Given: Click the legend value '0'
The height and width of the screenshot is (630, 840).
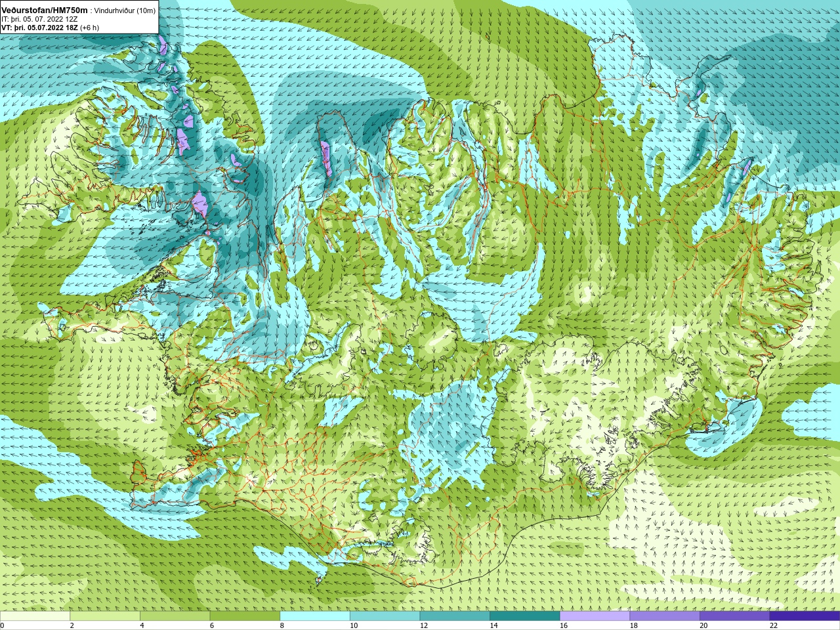Looking at the screenshot, I should (2, 625).
